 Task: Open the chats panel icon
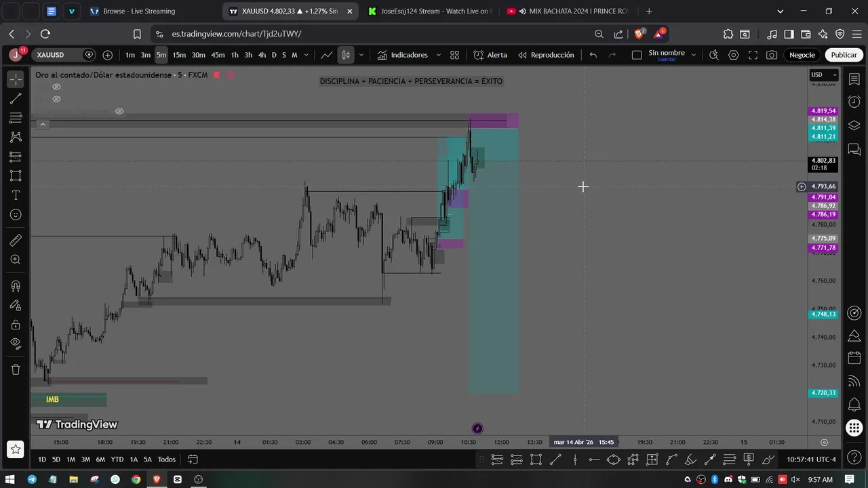(x=854, y=149)
